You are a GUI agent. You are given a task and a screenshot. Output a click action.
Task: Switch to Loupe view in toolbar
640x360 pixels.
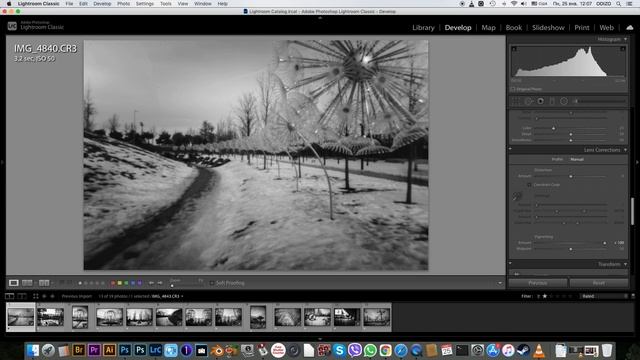(x=13, y=283)
